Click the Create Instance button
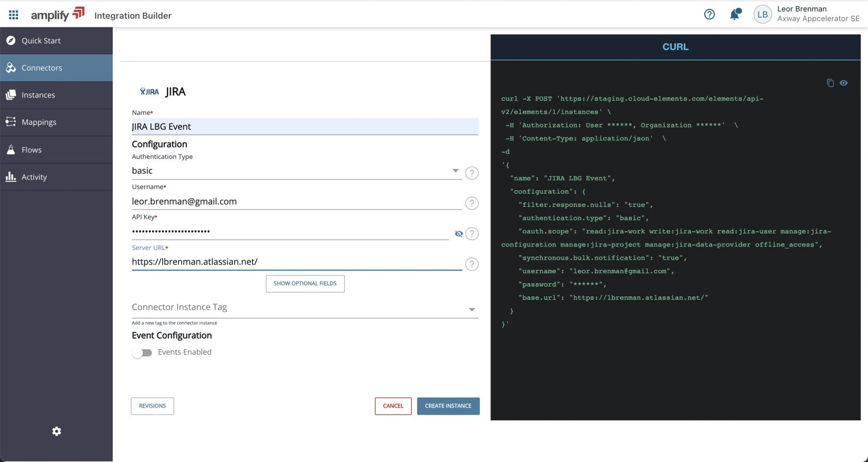868x462 pixels. (x=448, y=406)
